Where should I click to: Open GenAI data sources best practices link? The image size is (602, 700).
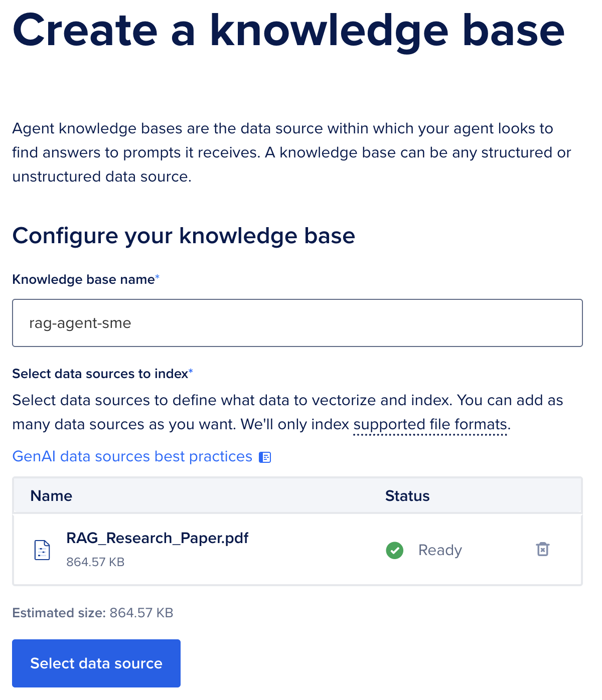(x=132, y=456)
